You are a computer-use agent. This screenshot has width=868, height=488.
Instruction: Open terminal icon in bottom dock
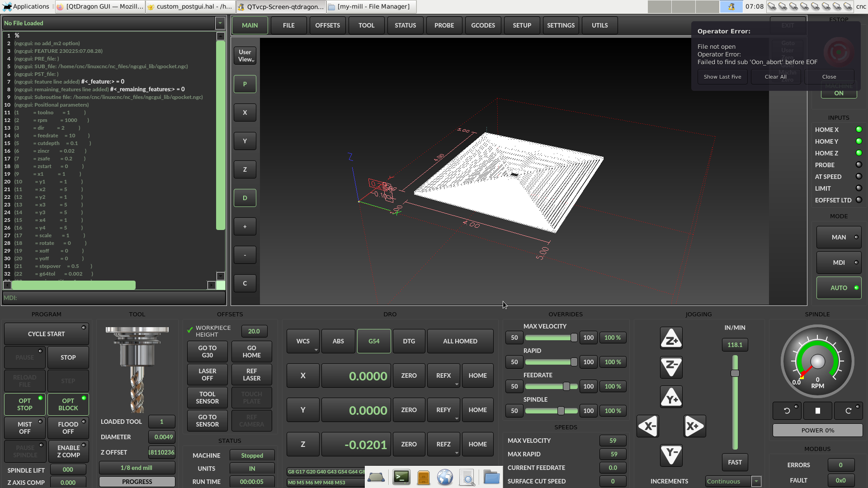coord(401,477)
